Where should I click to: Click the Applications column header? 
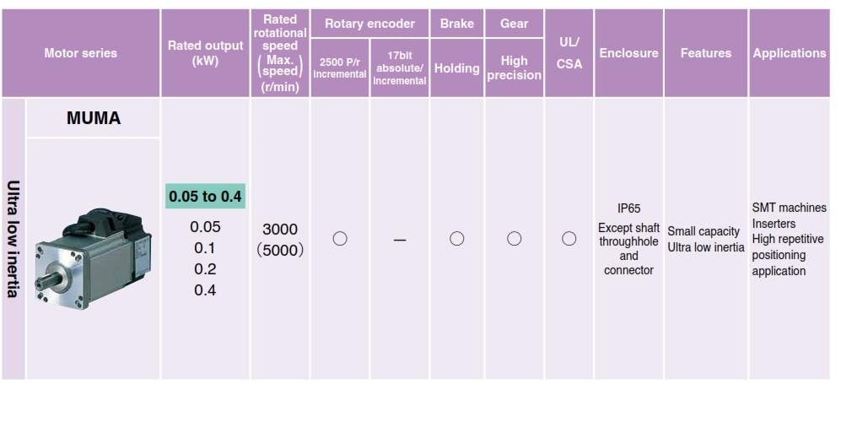[x=790, y=53]
